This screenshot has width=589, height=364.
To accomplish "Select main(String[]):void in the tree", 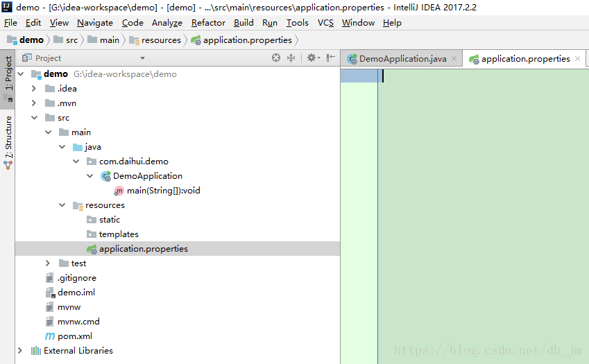I will (164, 191).
